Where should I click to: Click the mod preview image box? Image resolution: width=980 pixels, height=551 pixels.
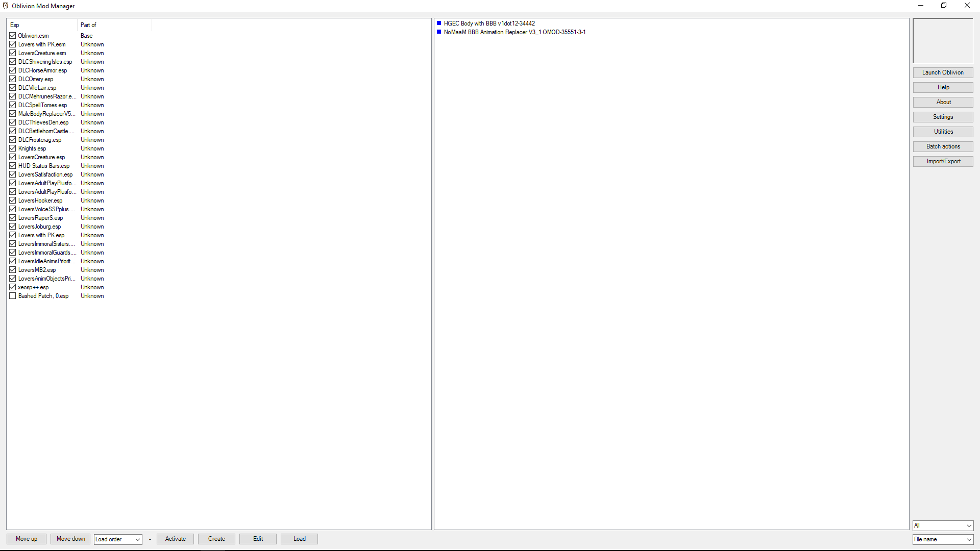(x=943, y=41)
